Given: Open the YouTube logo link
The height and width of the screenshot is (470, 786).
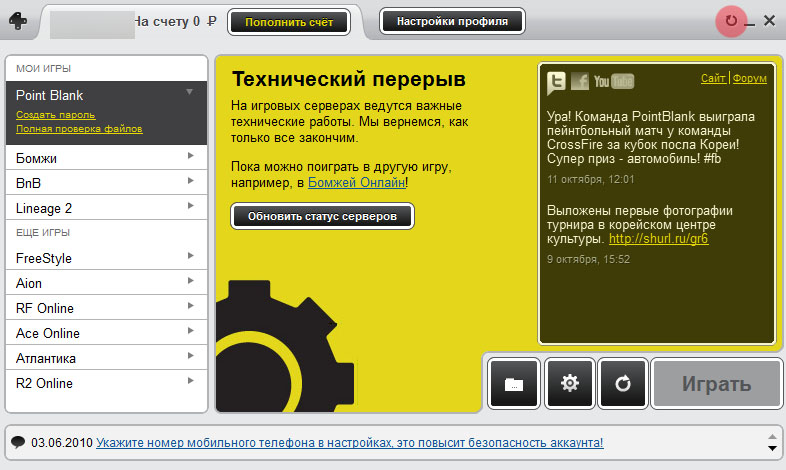Looking at the screenshot, I should coord(614,81).
